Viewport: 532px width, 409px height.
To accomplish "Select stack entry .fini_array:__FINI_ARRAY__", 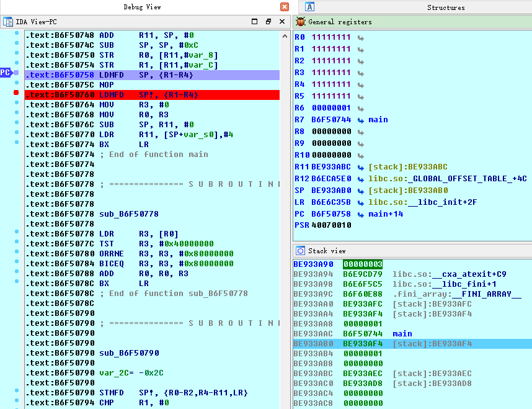I will (457, 294).
